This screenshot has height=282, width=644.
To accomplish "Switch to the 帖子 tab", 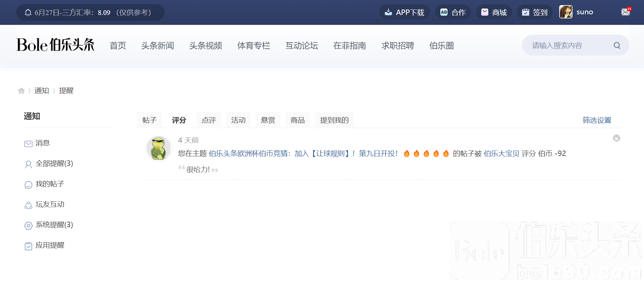I will click(x=149, y=120).
